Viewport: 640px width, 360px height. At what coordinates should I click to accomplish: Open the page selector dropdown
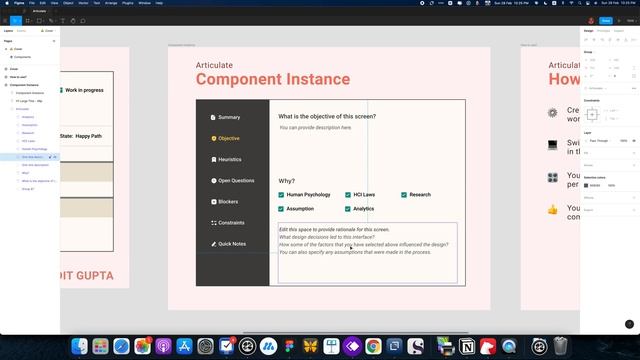coord(48,31)
